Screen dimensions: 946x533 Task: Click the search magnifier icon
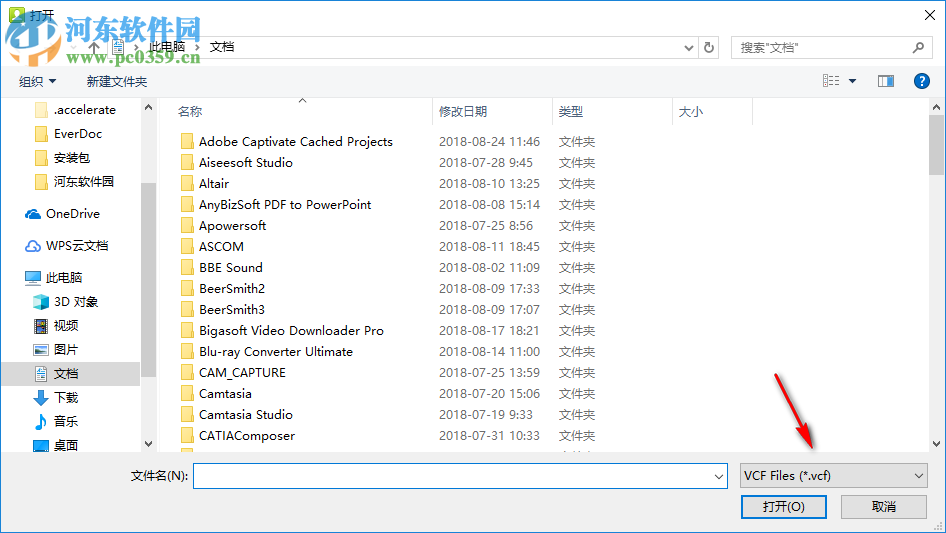click(x=918, y=47)
